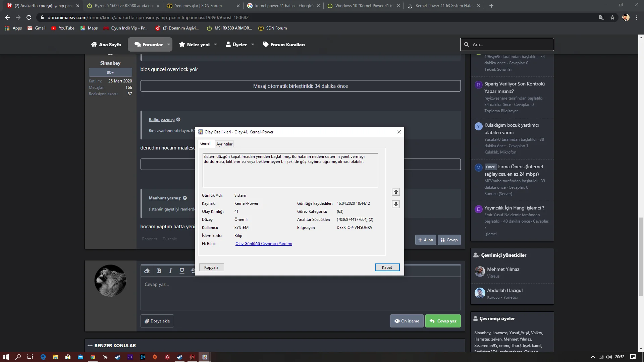This screenshot has height=362, width=644.
Task: Click the page vertical scrollbar thumb
Action: (x=641, y=256)
